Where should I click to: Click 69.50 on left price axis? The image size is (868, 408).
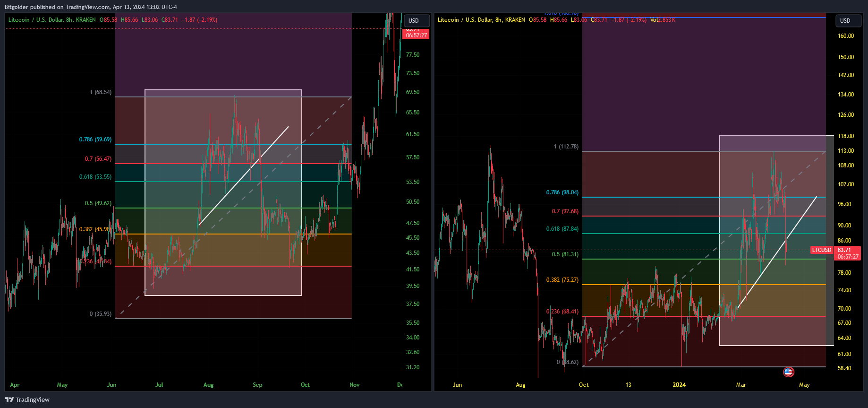tap(413, 92)
